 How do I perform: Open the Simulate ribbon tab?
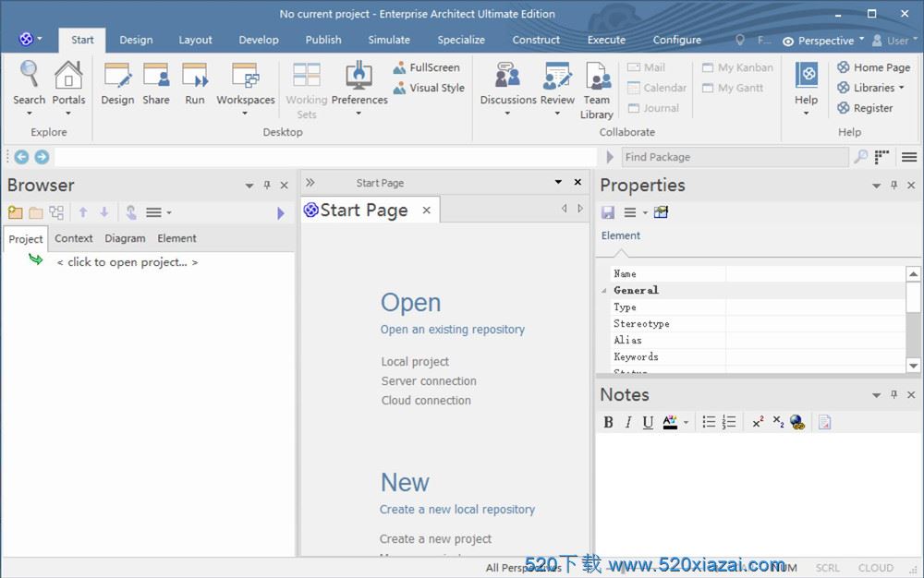point(389,40)
